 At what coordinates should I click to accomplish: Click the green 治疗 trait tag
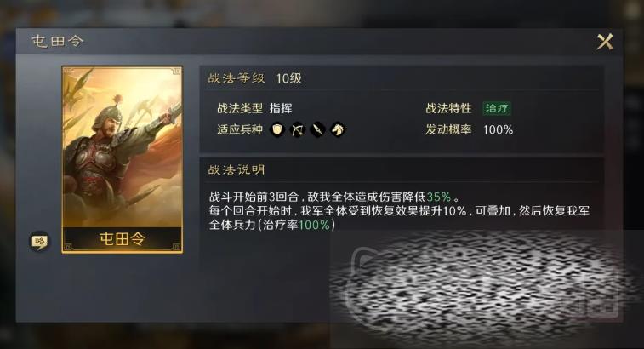[497, 108]
